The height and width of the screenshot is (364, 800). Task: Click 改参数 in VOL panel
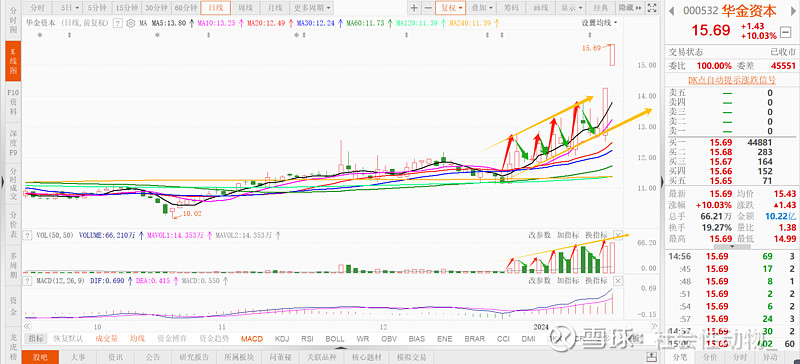click(x=540, y=235)
